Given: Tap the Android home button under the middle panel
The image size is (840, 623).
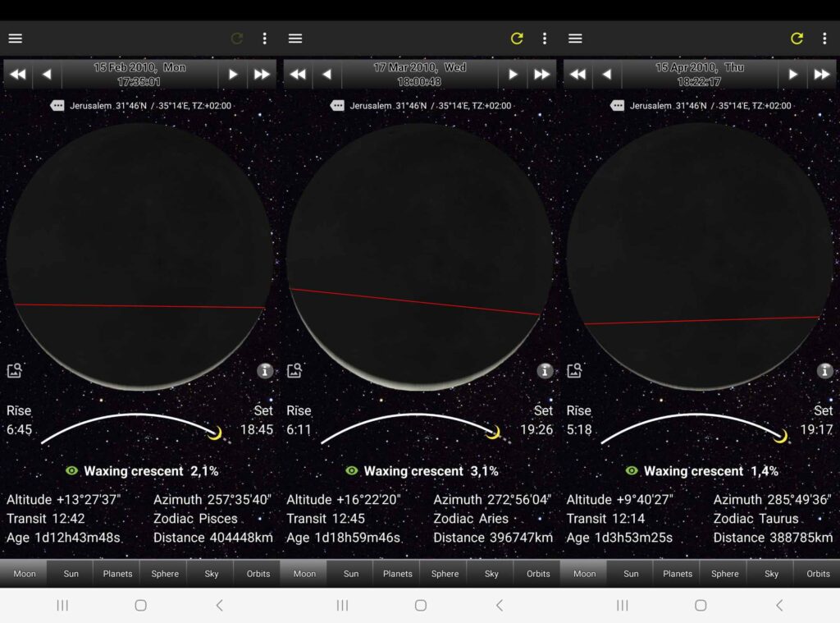Looking at the screenshot, I should point(420,605).
